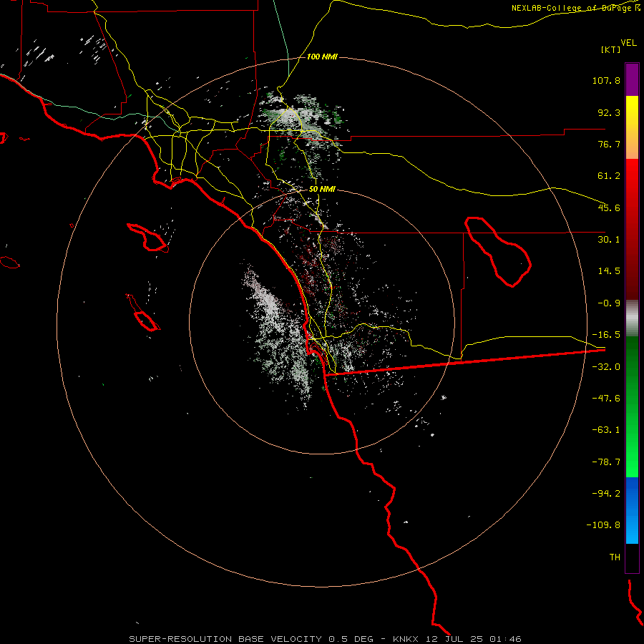Click the -47.6 velocity scale value
Viewport: 644px width, 644px height.
(x=606, y=399)
